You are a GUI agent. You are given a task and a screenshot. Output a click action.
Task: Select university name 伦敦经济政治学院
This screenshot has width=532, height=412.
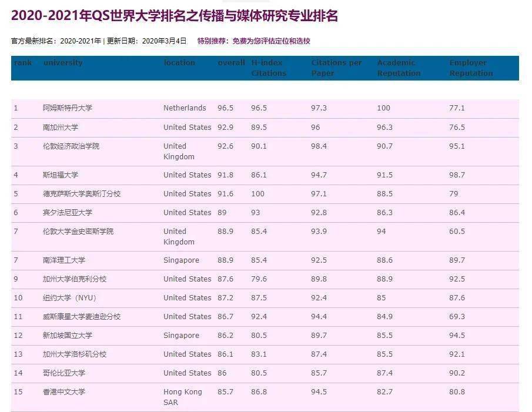(71, 146)
